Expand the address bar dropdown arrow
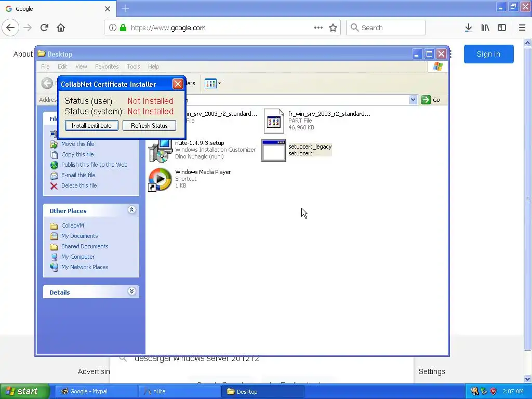The height and width of the screenshot is (399, 532). click(413, 100)
